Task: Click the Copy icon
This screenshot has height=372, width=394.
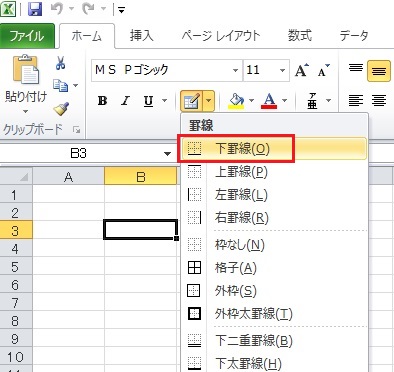Action: click(61, 85)
